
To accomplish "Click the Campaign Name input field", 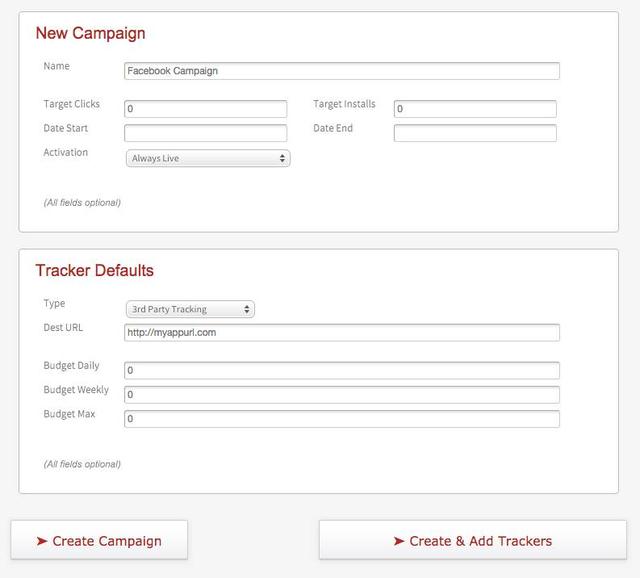I will tap(341, 71).
